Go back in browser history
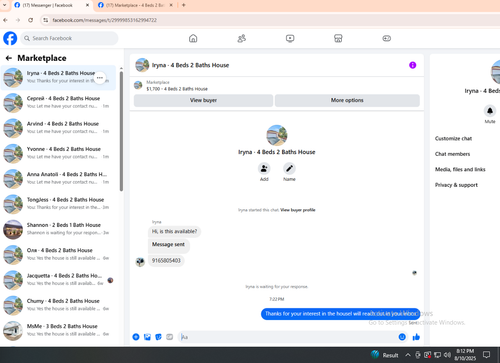 click(5, 20)
